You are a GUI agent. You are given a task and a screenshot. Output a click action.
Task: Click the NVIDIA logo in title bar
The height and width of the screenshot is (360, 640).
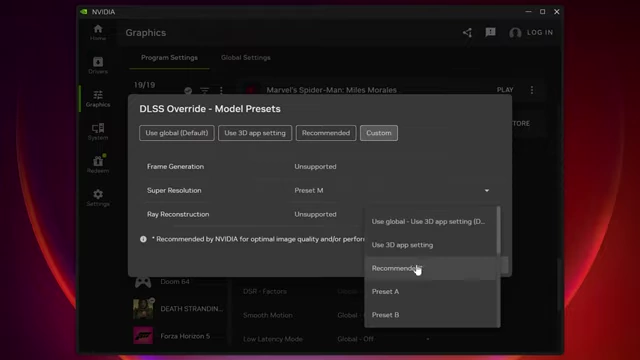point(84,12)
